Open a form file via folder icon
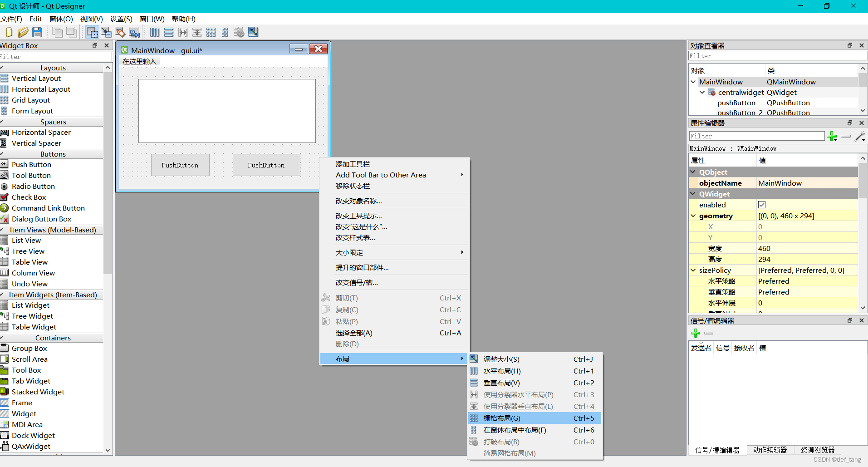Screen dimensions: 868x467 point(23,32)
